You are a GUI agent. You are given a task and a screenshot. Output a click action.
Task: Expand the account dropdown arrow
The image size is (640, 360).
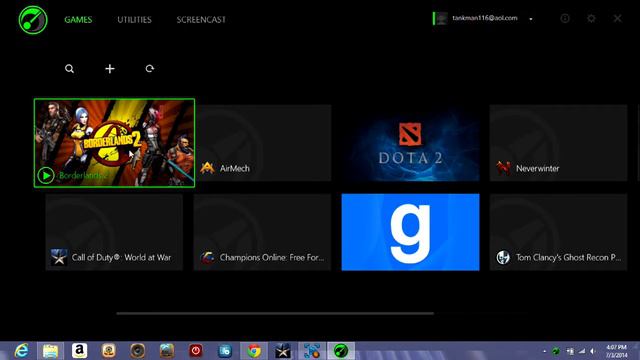coord(531,19)
